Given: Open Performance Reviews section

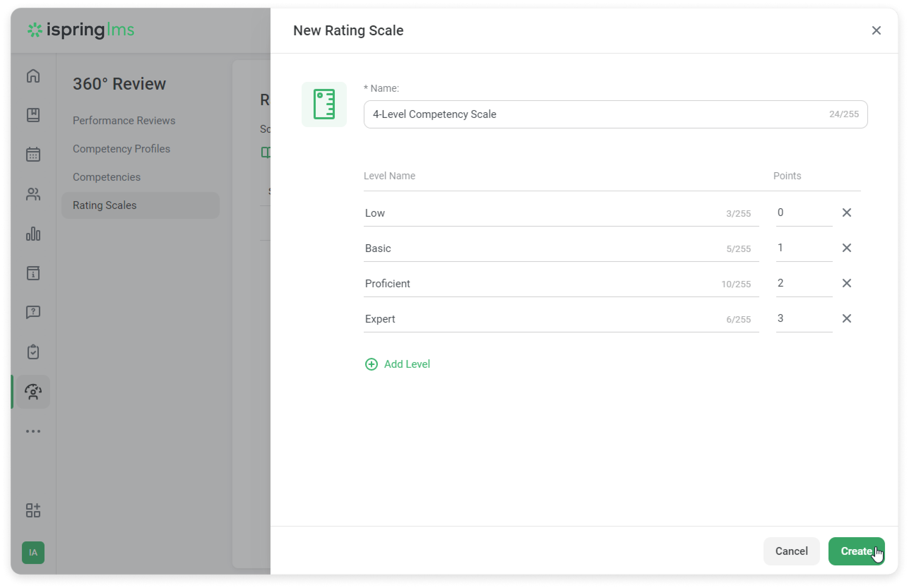Looking at the screenshot, I should 124,121.
